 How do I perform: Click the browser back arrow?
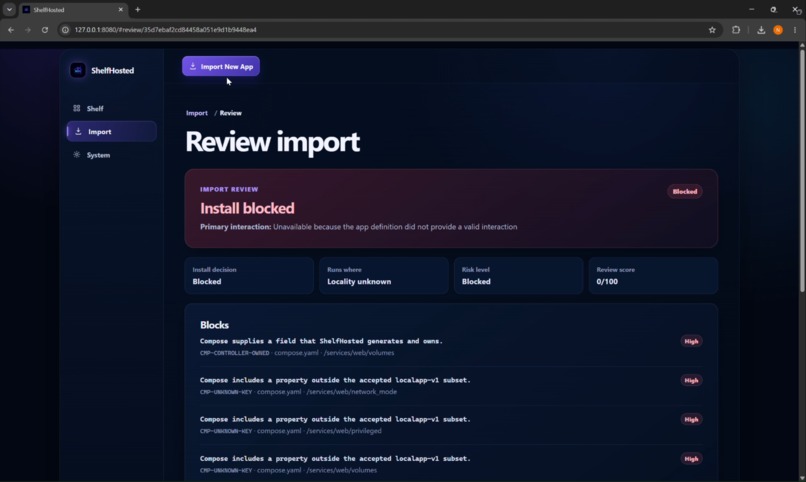click(x=11, y=30)
